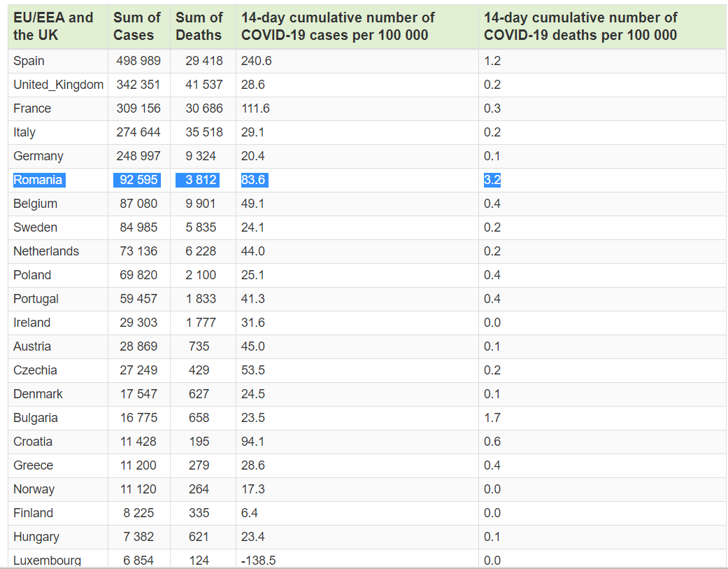Click Spain's sum of cases value 498 989
This screenshot has height=569, width=728.
click(x=138, y=61)
